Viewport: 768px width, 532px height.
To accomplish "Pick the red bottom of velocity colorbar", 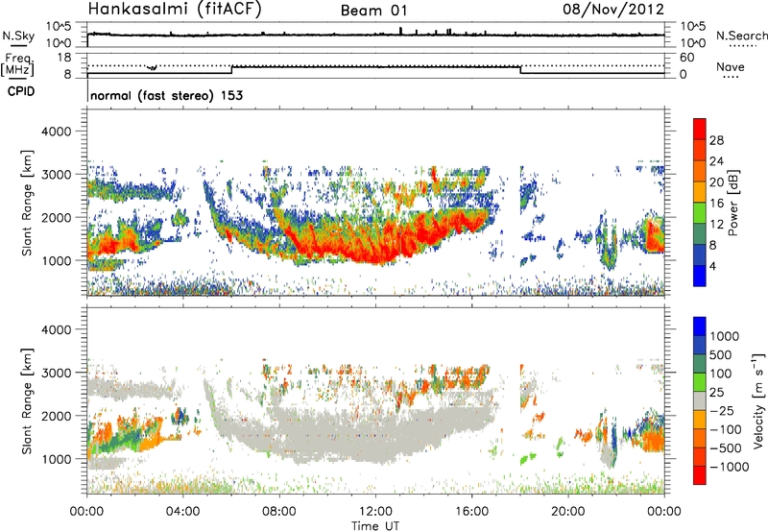I will point(700,475).
